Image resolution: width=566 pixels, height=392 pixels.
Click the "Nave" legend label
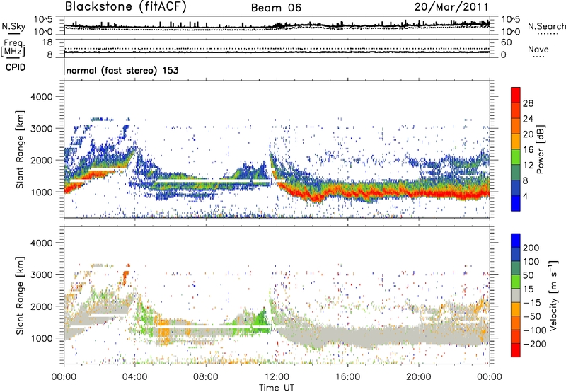[538, 50]
